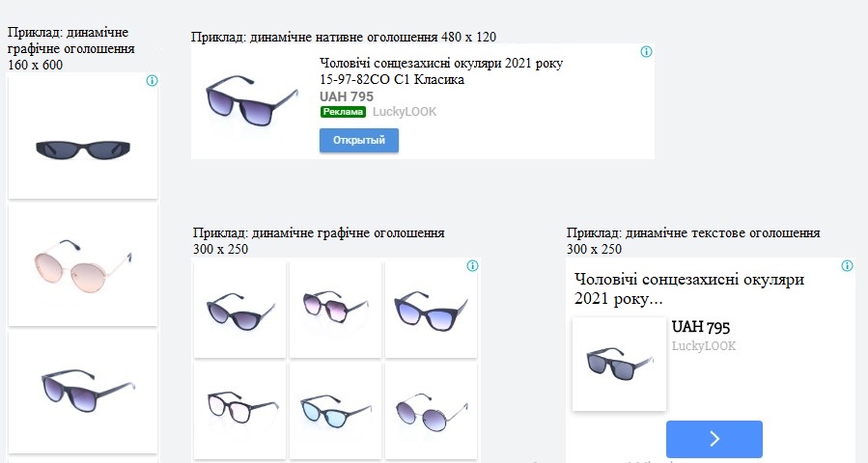This screenshot has height=463, width=868.
Task: Open the top-left black cat-eye sunglasses in the grid ad
Action: point(239,310)
